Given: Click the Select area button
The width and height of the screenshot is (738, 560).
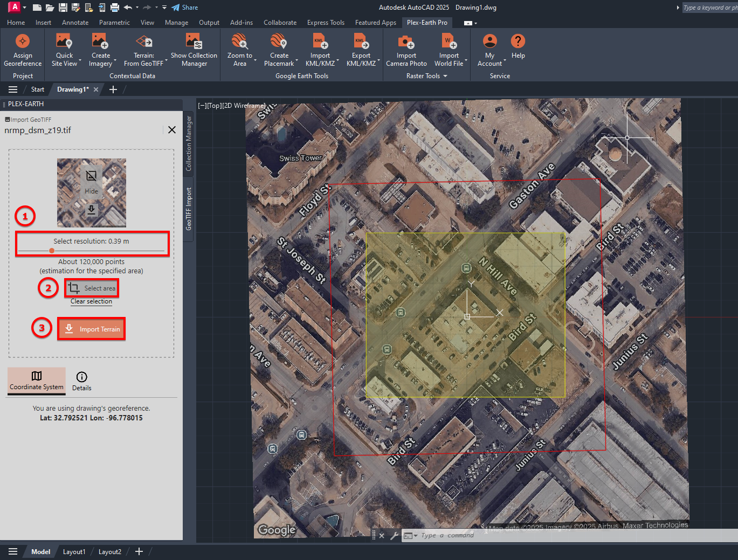Looking at the screenshot, I should pos(92,288).
